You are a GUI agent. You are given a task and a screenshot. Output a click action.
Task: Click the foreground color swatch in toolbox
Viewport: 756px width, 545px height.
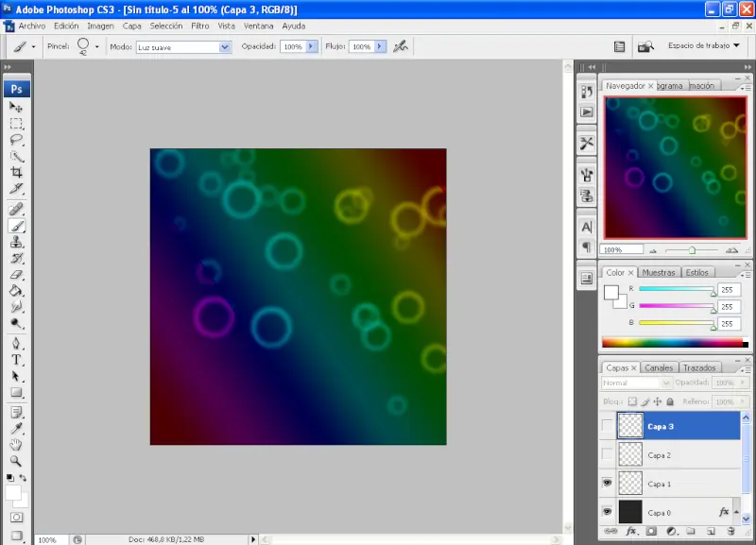point(12,493)
